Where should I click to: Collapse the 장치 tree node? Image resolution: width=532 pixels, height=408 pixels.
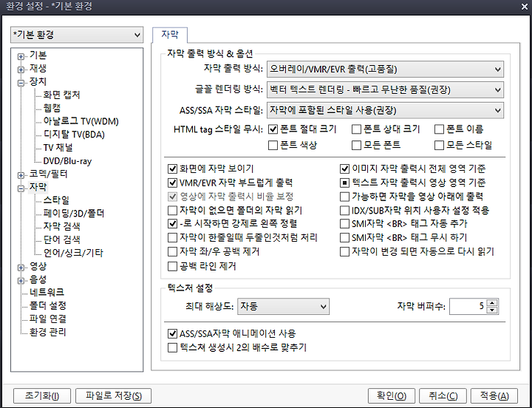[21, 83]
